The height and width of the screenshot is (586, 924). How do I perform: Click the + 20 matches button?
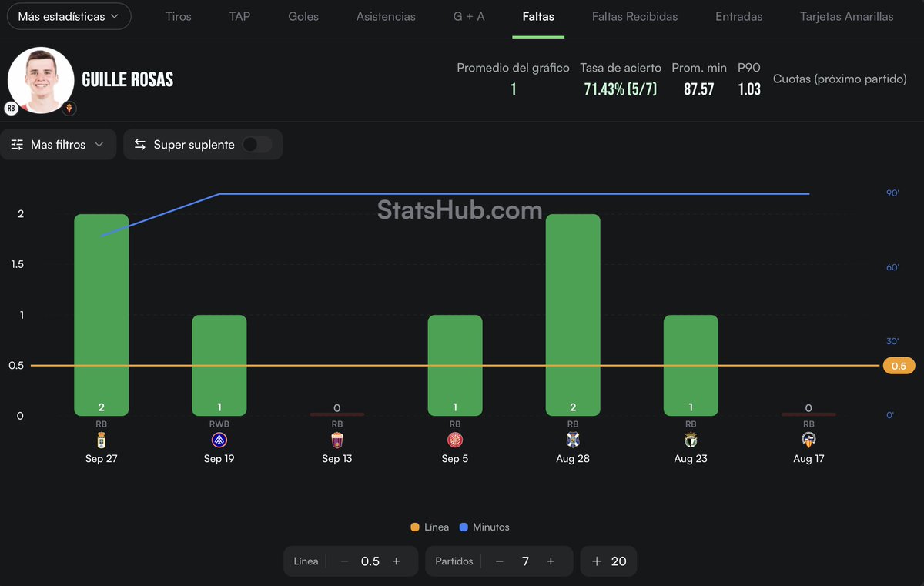[609, 561]
